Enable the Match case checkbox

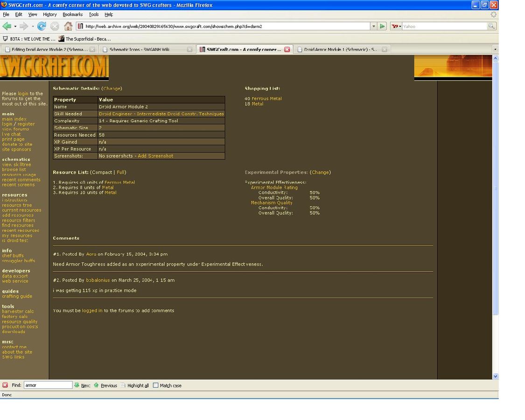pos(156,385)
